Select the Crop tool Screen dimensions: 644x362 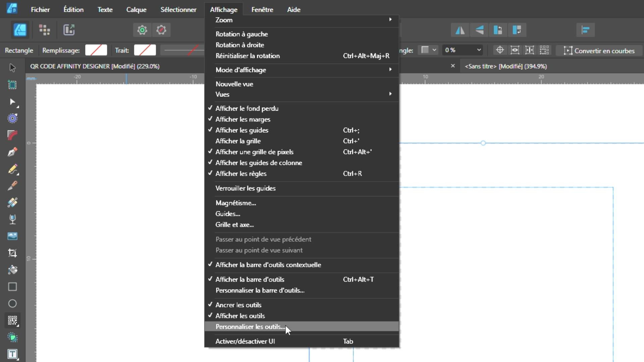pos(12,253)
